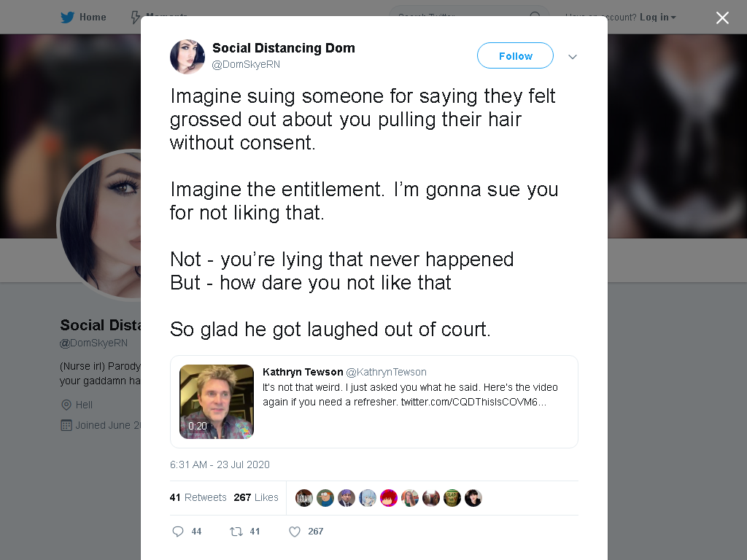The width and height of the screenshot is (747, 560).
Task: Click the reply speech bubble icon
Action: tap(178, 532)
